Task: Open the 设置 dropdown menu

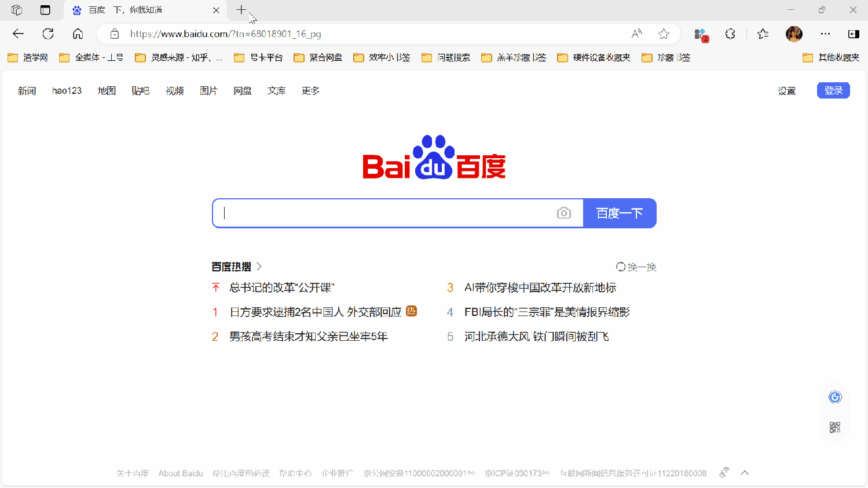Action: 786,90
